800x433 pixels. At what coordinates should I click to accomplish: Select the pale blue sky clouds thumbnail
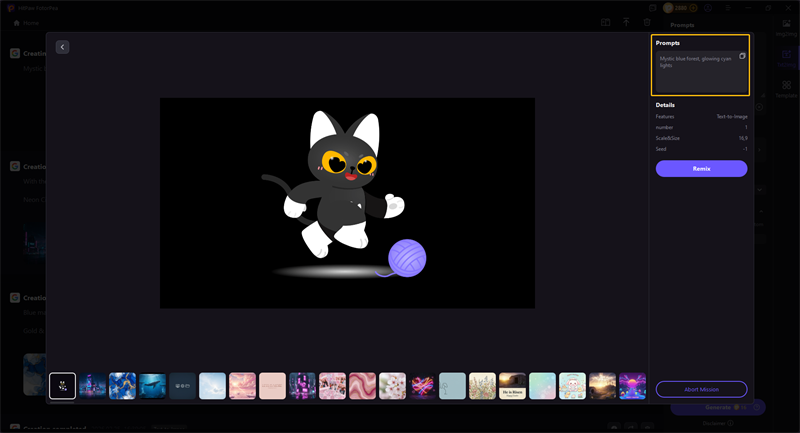click(212, 386)
